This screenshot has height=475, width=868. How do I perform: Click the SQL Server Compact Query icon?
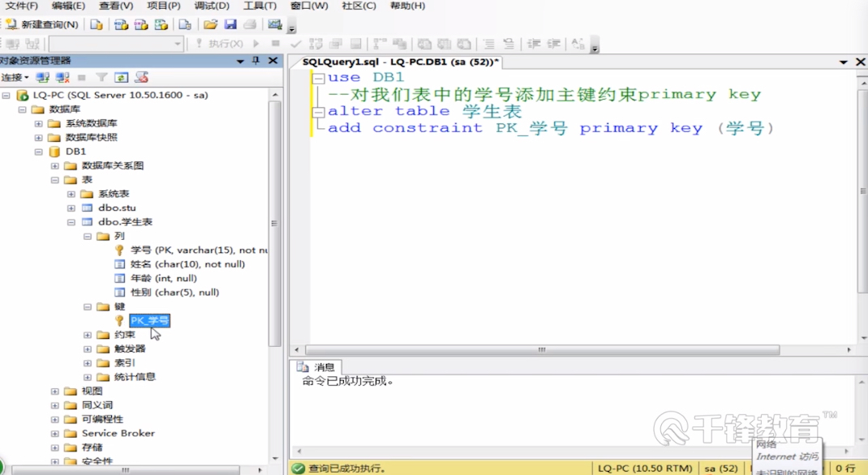[185, 24]
